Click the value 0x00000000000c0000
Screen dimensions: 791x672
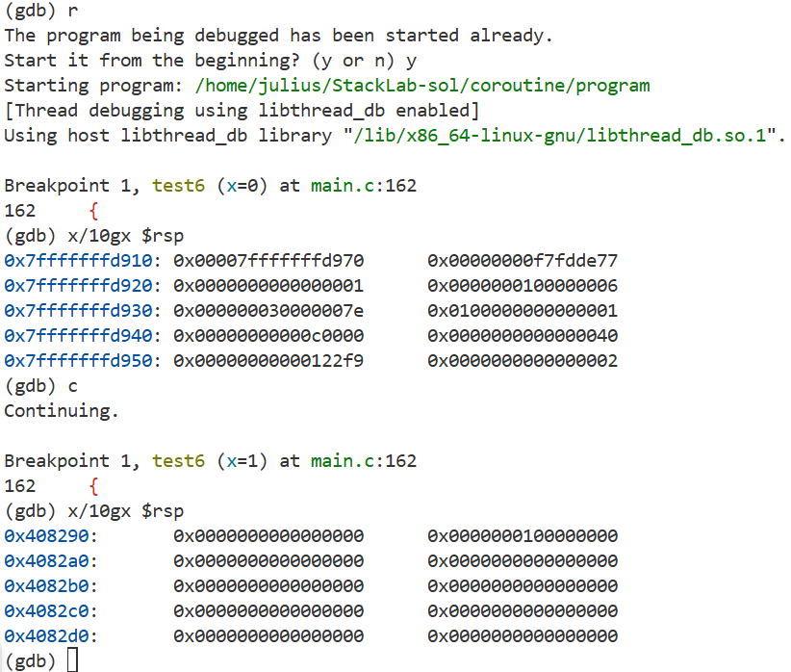tap(268, 336)
